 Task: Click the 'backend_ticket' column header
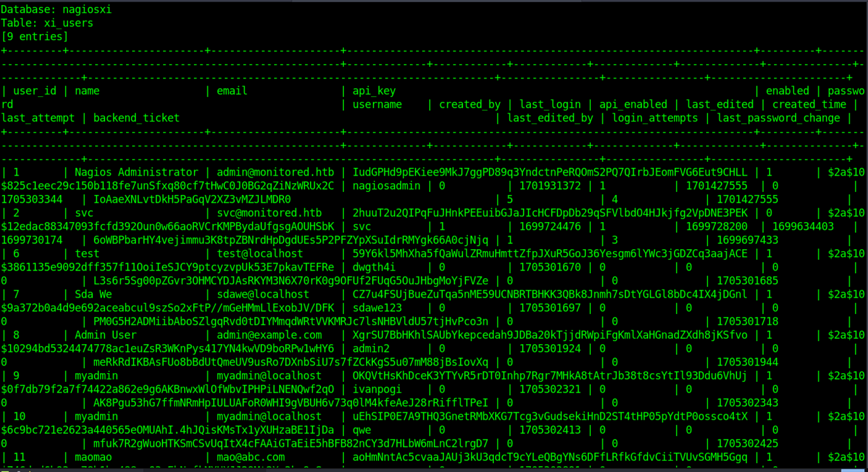(x=136, y=118)
